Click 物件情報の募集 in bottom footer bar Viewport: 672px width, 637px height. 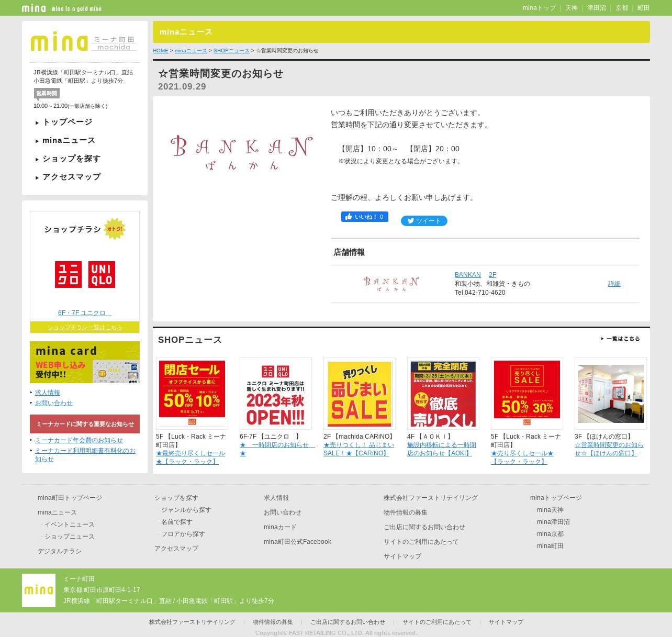coord(273,622)
